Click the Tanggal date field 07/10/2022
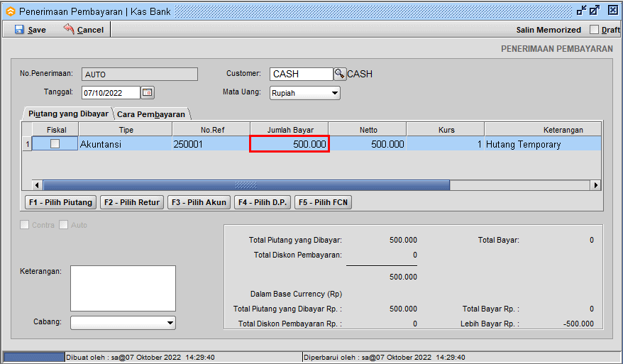The width and height of the screenshot is (623, 364). [111, 92]
